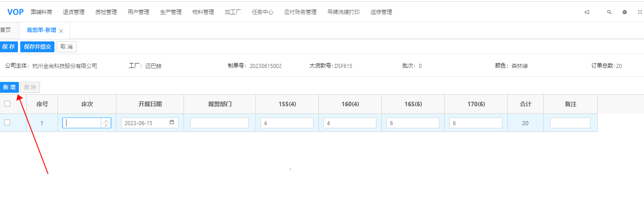Click the 取消 button
The width and height of the screenshot is (644, 221).
[67, 47]
